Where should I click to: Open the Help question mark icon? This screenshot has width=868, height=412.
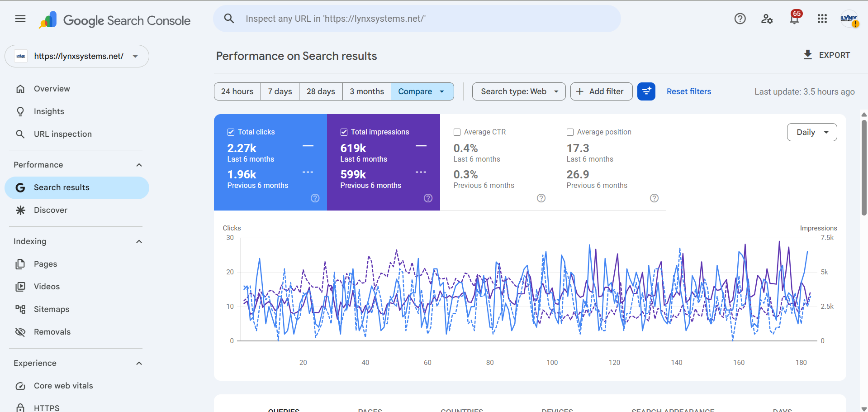point(740,19)
